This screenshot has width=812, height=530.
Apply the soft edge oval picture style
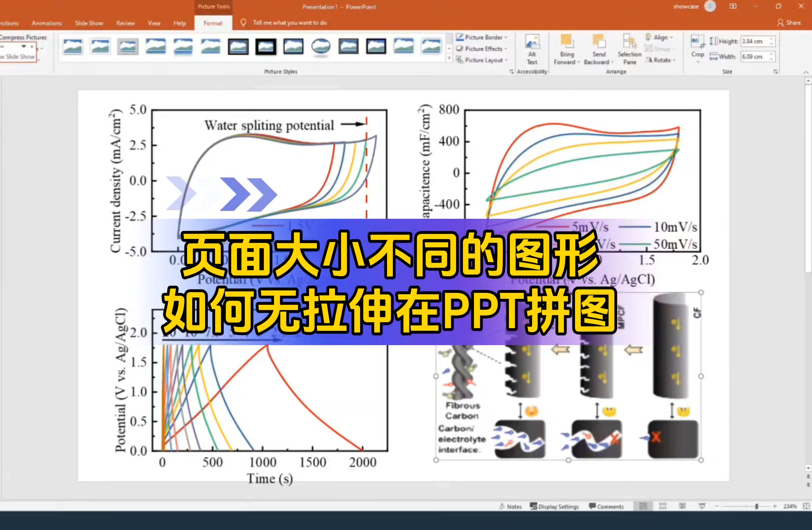[321, 46]
